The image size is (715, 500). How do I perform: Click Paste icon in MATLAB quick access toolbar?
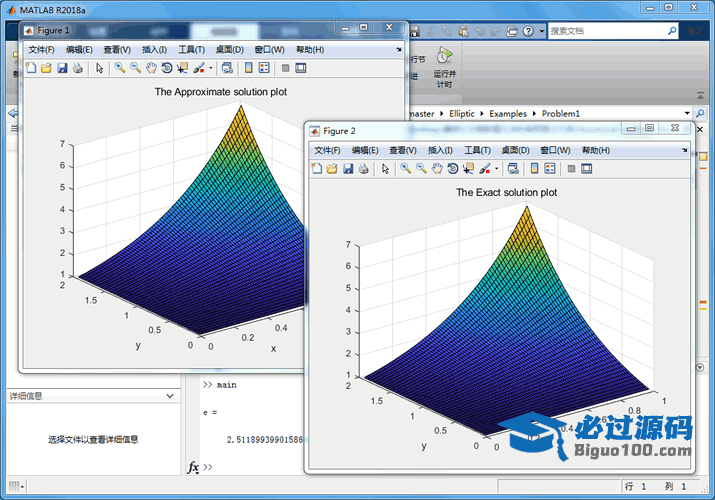tap(463, 31)
